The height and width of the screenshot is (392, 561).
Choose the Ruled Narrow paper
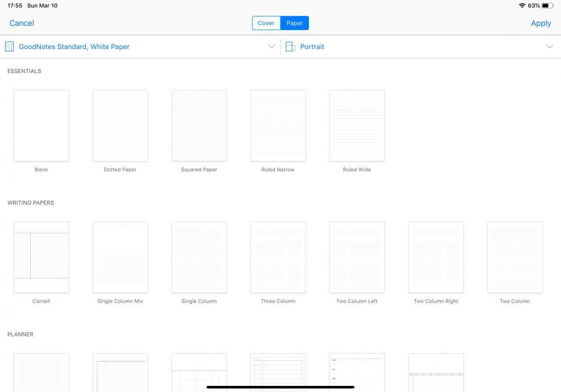click(278, 126)
